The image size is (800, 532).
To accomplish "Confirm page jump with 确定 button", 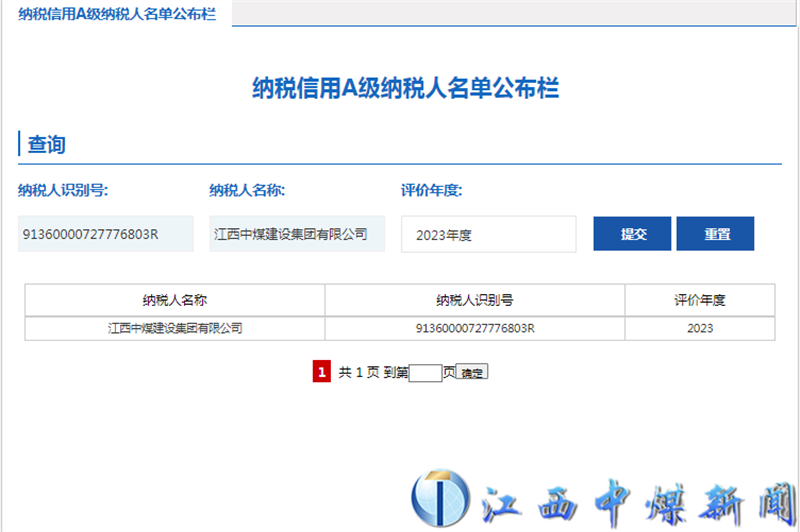I will (x=471, y=372).
